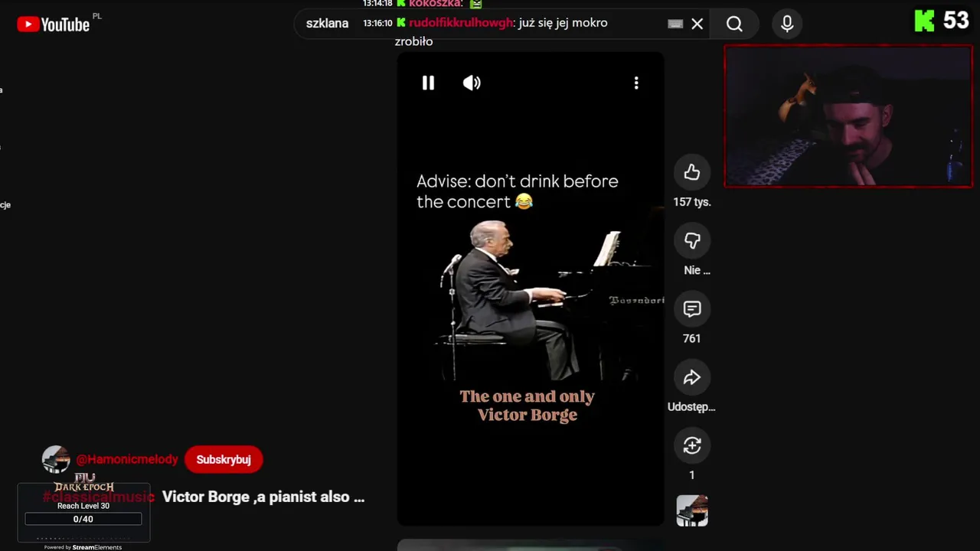The height and width of the screenshot is (551, 980).
Task: Subscribe with the Subskrybuj button
Action: coord(224,459)
